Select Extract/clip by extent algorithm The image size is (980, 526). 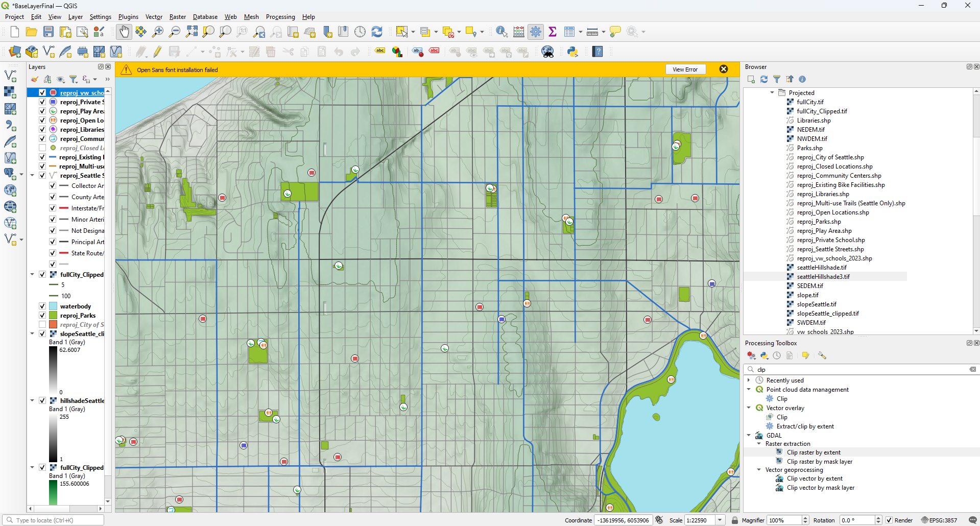pyautogui.click(x=805, y=426)
